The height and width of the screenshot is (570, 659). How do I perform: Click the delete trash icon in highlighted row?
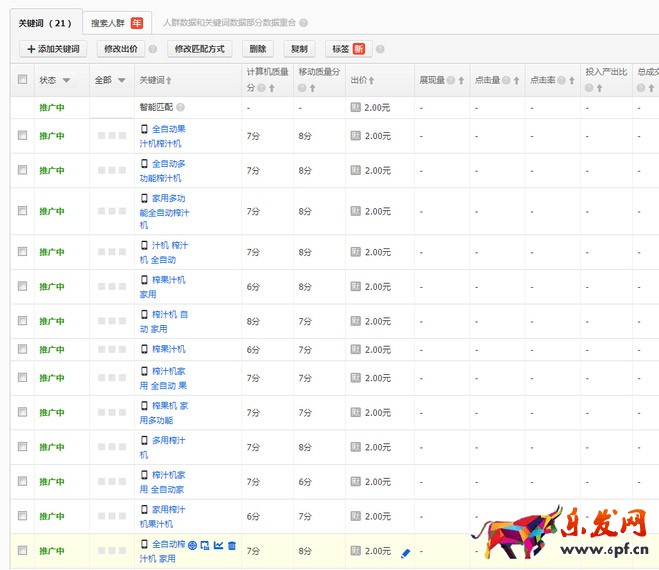[232, 545]
